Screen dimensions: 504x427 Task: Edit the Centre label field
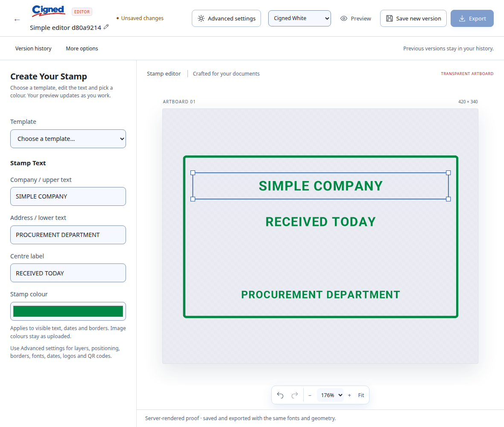click(x=68, y=273)
